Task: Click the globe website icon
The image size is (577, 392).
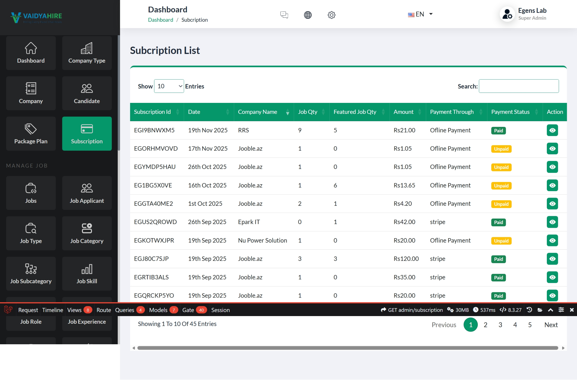Action: coord(308,15)
